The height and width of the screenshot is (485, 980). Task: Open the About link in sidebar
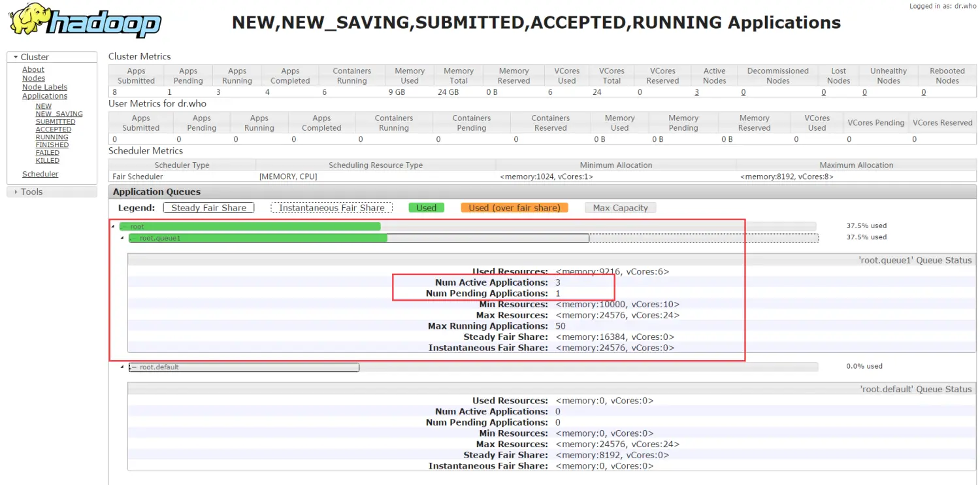(x=33, y=69)
